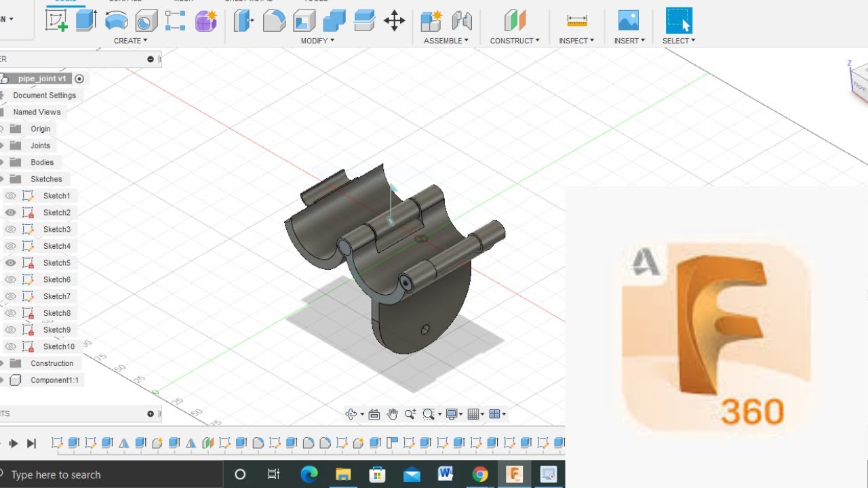Click the Construct plane icon
The height and width of the screenshot is (488, 868).
(x=515, y=21)
